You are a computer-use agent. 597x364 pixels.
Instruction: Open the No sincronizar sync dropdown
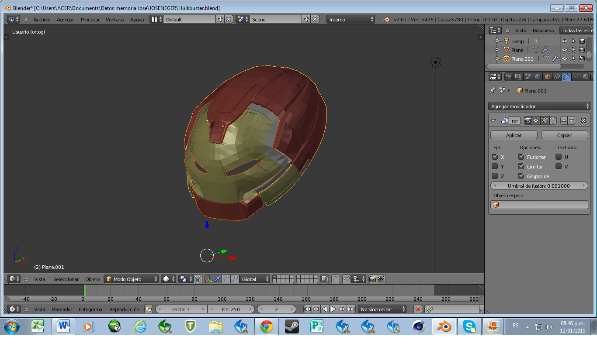point(382,309)
